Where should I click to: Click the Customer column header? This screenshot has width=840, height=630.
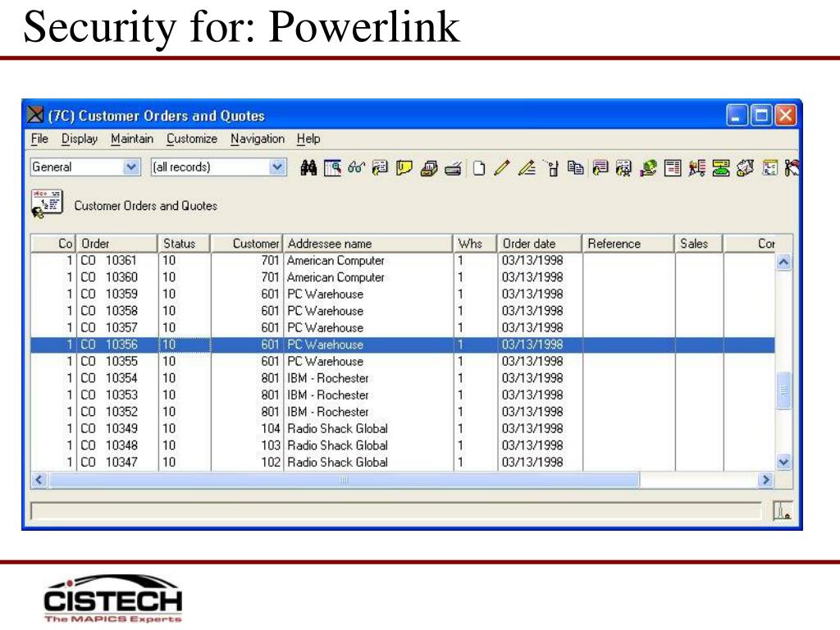point(246,243)
